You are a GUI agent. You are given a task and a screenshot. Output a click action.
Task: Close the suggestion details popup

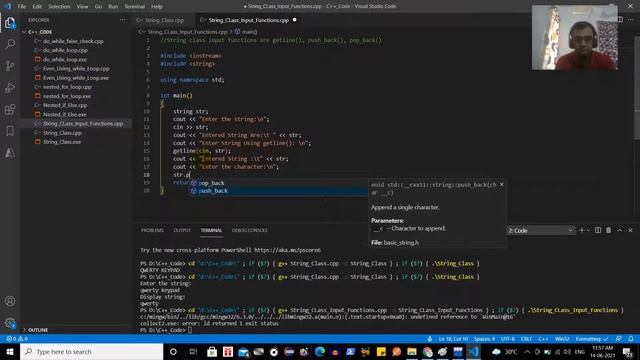(x=502, y=184)
